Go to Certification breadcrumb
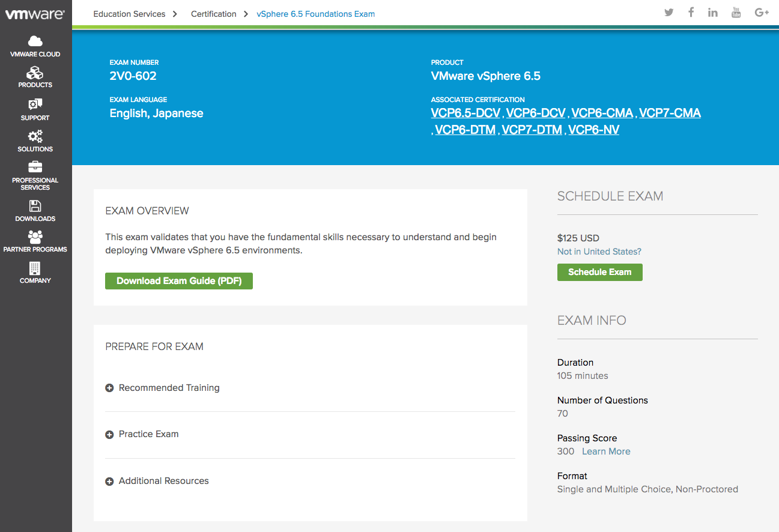 tap(214, 14)
